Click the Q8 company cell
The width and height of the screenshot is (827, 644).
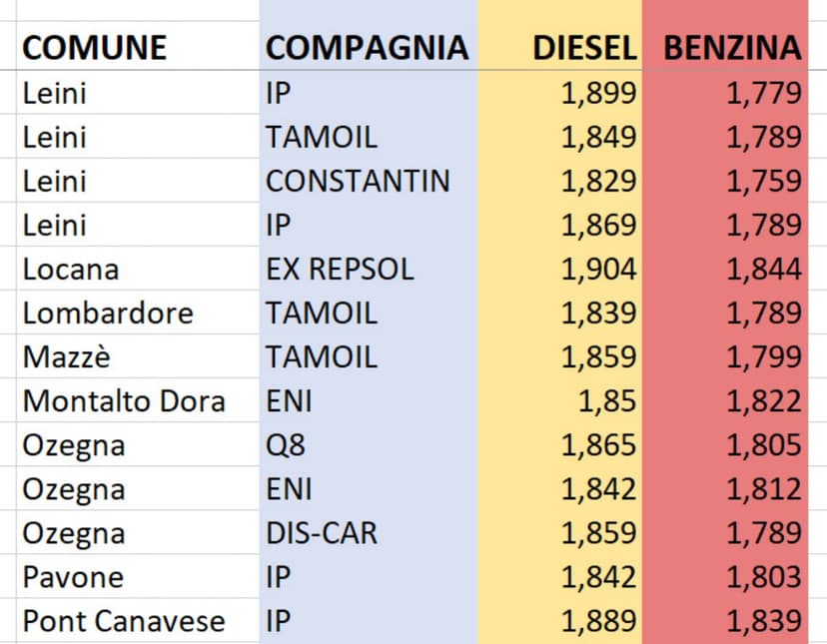pyautogui.click(x=286, y=445)
